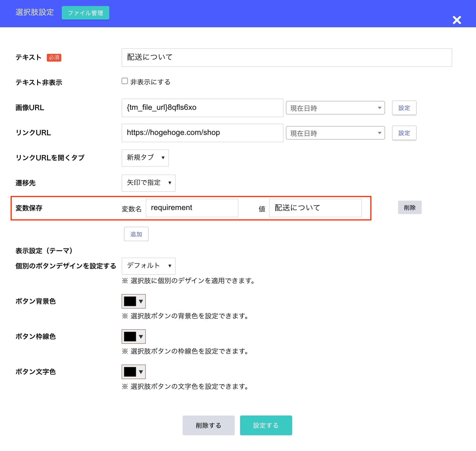Viewport: 476px width, 451px height.
Task: Enable 非表示にする checkbox
Action: pyautogui.click(x=125, y=81)
